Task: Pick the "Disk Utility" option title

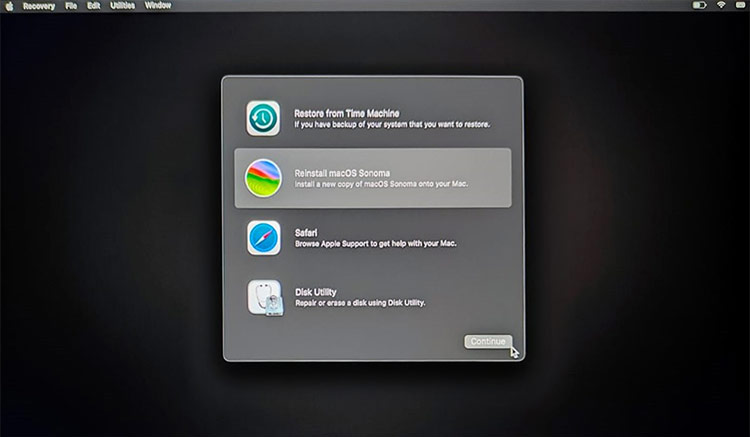Action: point(315,292)
